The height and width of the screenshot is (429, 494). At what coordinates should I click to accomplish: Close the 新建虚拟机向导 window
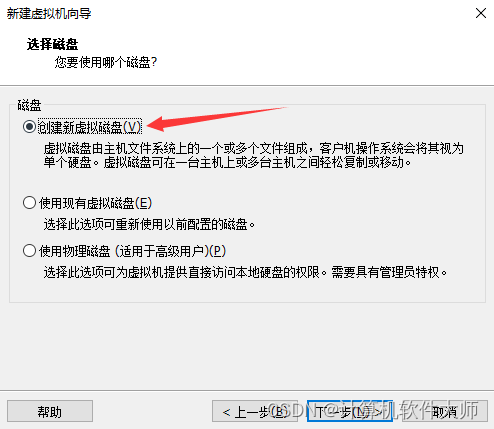[481, 13]
